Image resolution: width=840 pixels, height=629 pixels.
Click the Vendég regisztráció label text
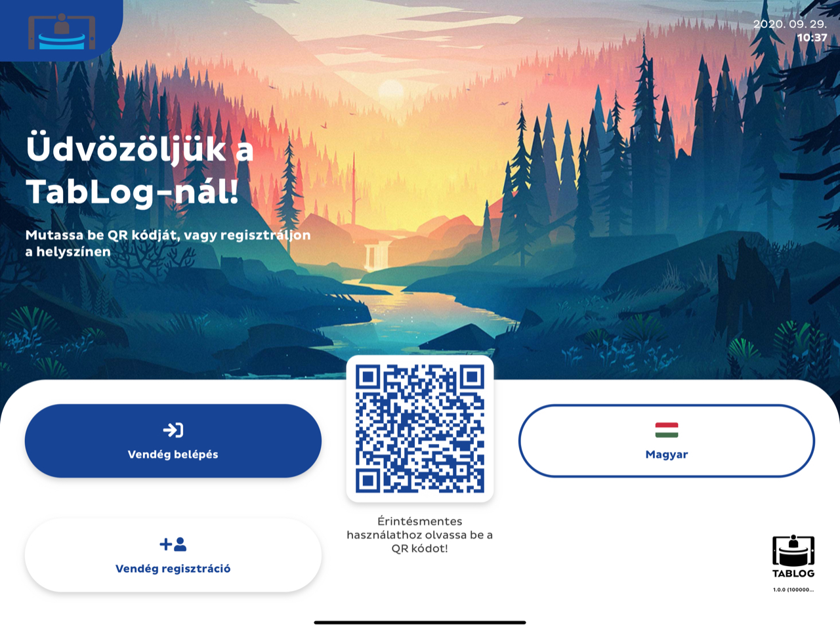click(173, 569)
